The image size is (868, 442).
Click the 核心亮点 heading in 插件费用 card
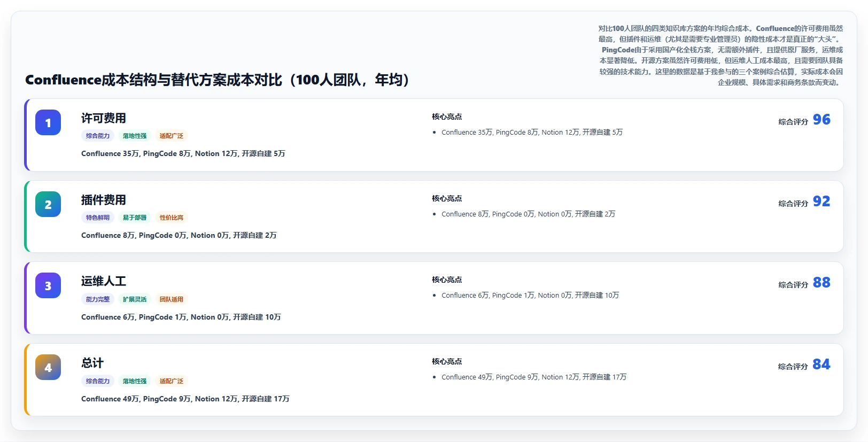pyautogui.click(x=447, y=198)
